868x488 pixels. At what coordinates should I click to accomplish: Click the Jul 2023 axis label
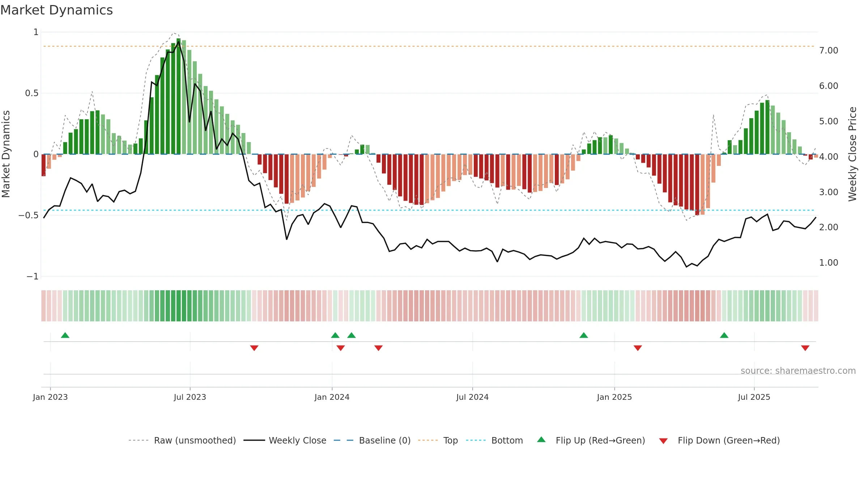pyautogui.click(x=190, y=397)
